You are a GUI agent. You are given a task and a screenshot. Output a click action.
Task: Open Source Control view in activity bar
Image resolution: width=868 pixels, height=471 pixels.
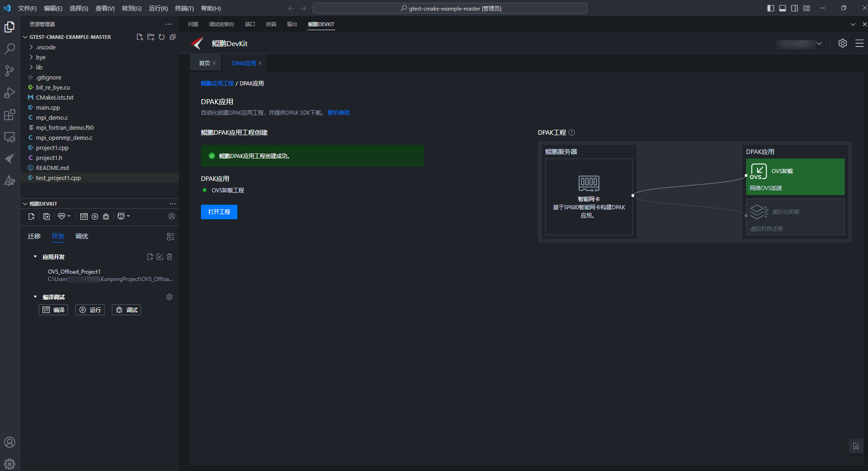10,70
